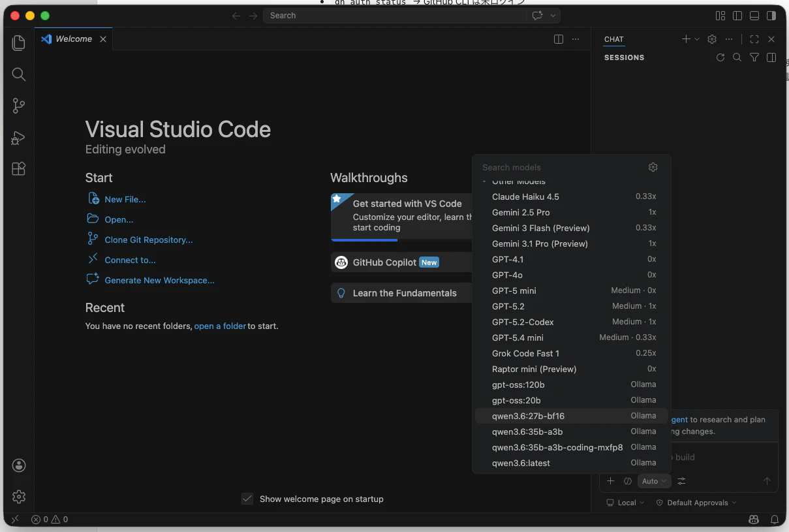Image resolution: width=789 pixels, height=532 pixels.
Task: Close the chat panel with X
Action: pos(771,39)
